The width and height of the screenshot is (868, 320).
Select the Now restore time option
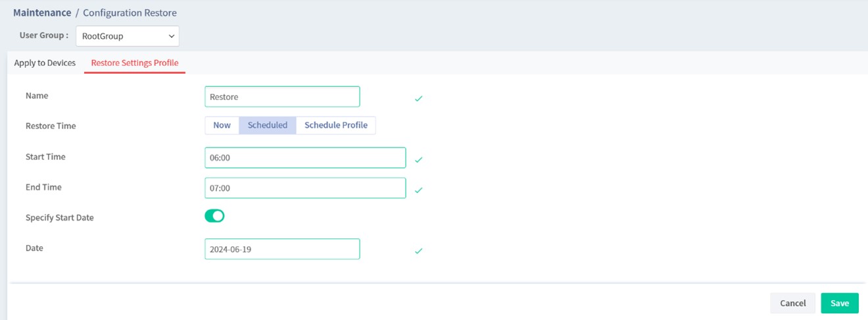222,125
